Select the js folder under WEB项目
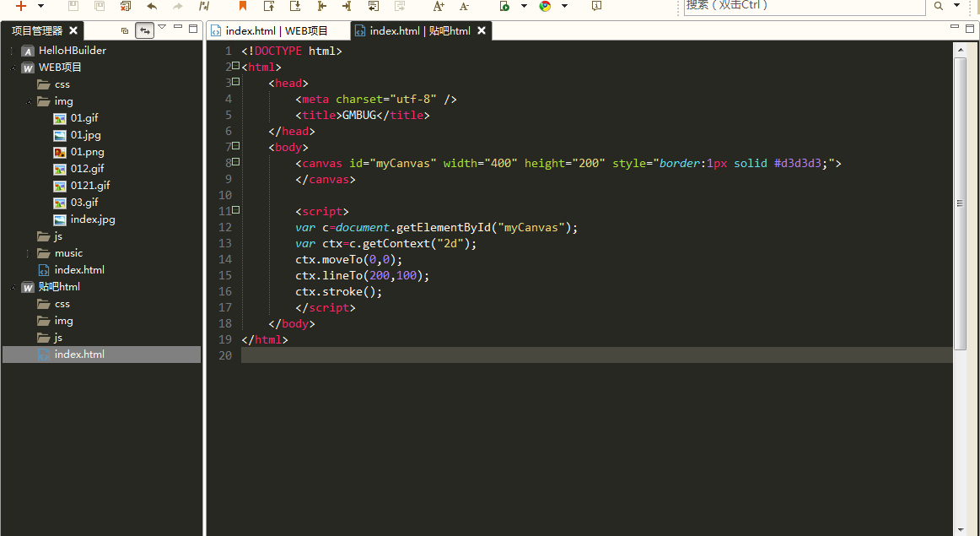This screenshot has height=536, width=980. click(x=58, y=236)
